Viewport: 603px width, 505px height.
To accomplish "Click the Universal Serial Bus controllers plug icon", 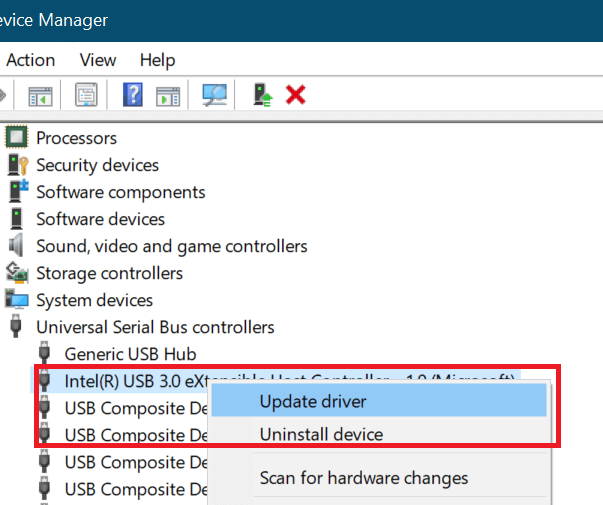I will coord(15,326).
